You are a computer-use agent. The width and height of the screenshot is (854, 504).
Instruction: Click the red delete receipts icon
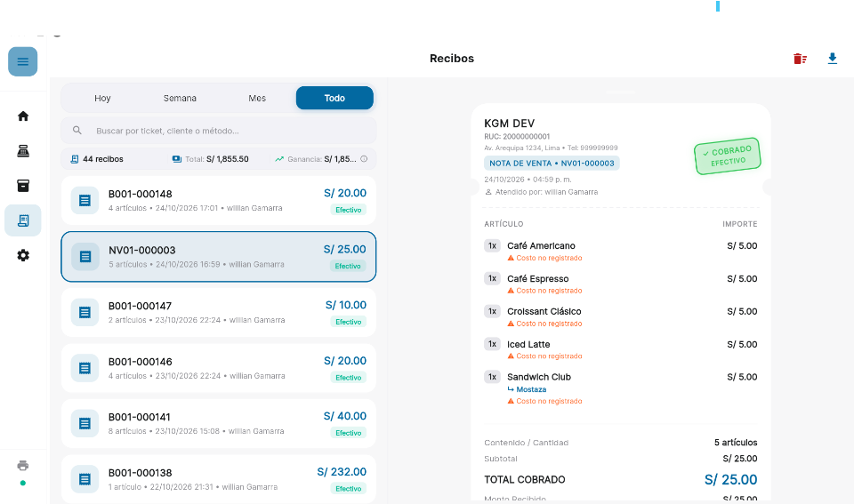(800, 59)
